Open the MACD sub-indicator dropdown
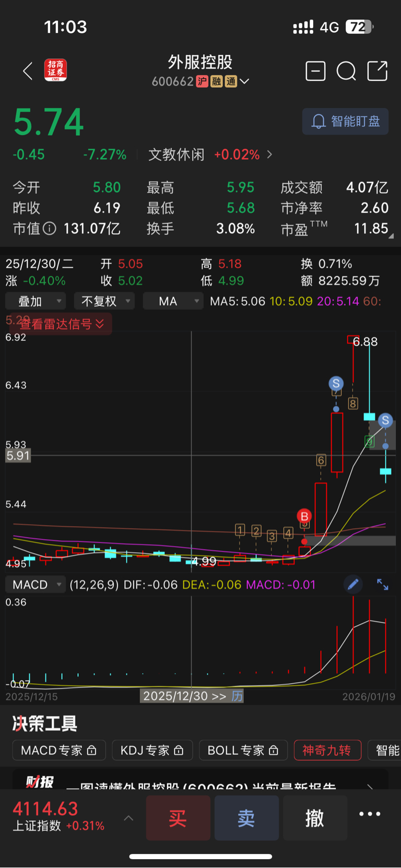This screenshot has width=401, height=868. (35, 585)
